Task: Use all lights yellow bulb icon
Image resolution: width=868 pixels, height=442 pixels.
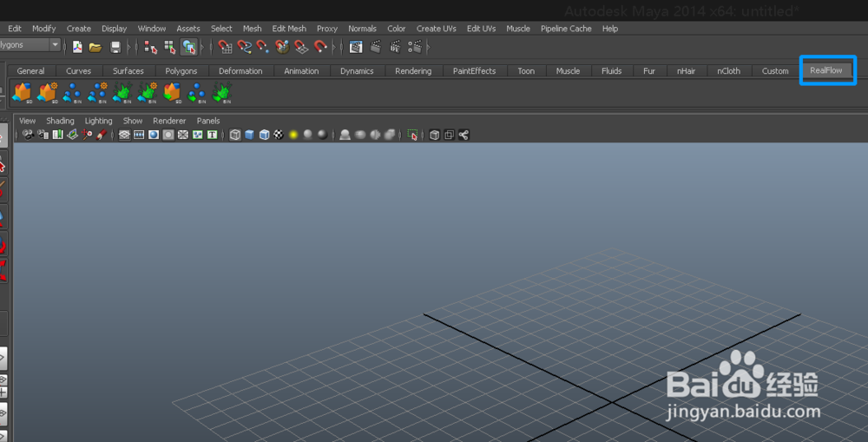Action: click(x=293, y=135)
